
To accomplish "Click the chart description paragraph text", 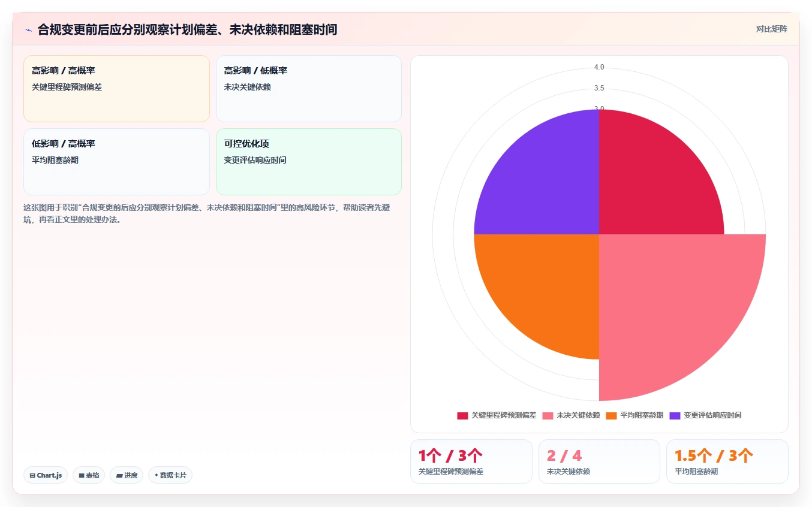I will pos(207,213).
